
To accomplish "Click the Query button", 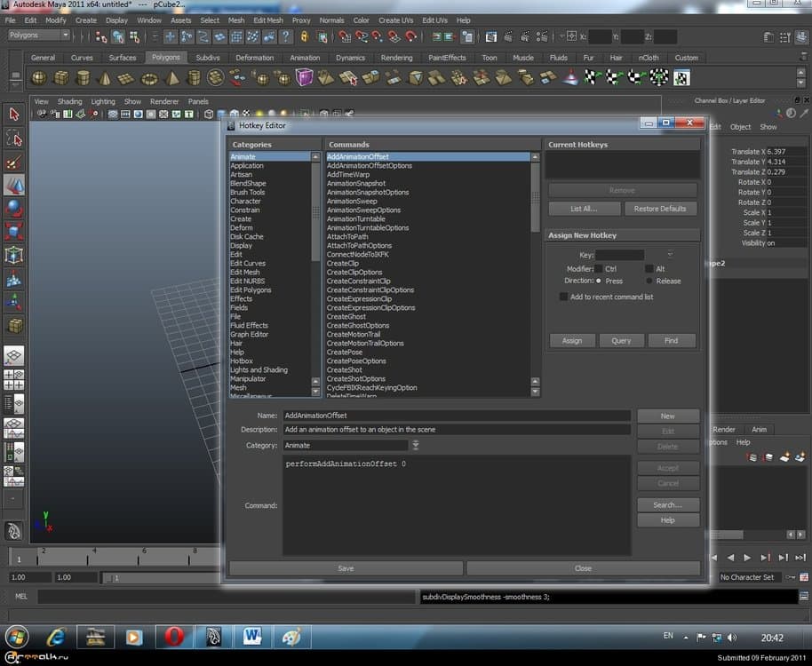I will (x=621, y=340).
